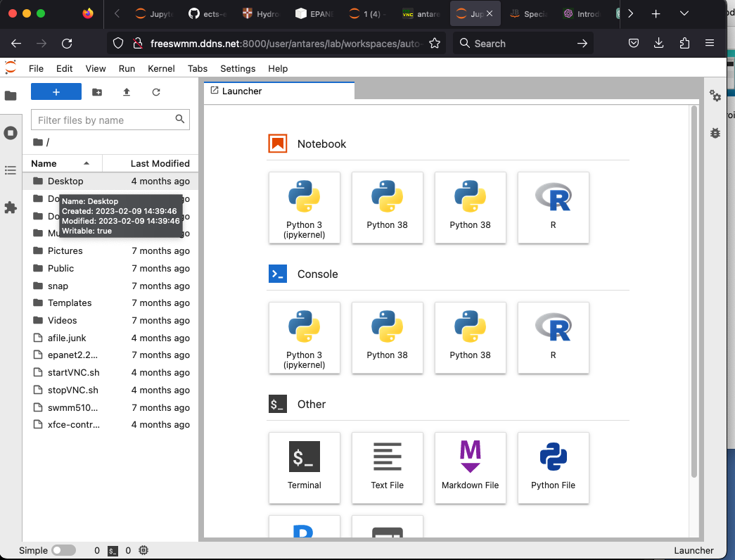
Task: Launch Python 3 (ipykernel) notebook
Action: [x=305, y=208]
